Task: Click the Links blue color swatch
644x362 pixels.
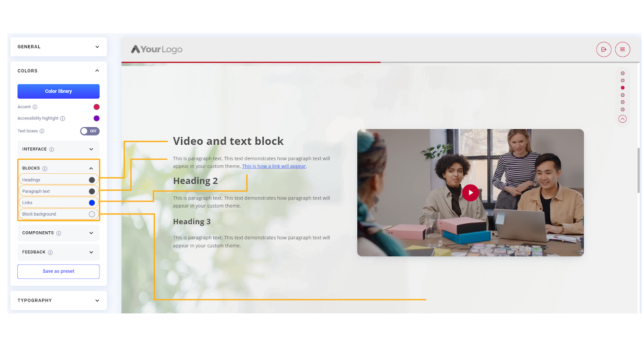Action: click(x=92, y=203)
